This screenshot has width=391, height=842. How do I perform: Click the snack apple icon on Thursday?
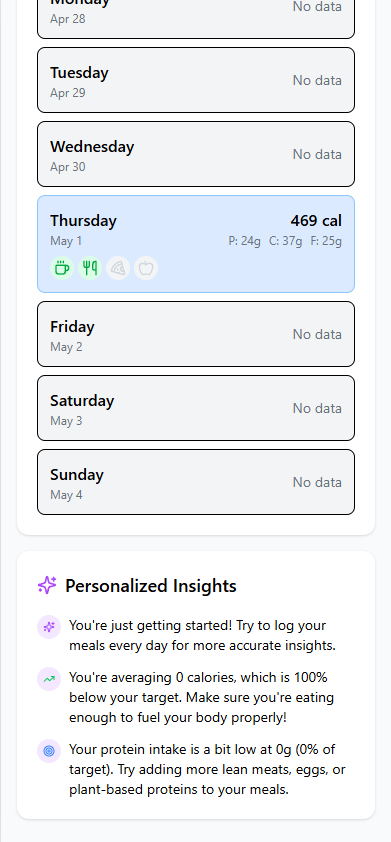click(146, 268)
